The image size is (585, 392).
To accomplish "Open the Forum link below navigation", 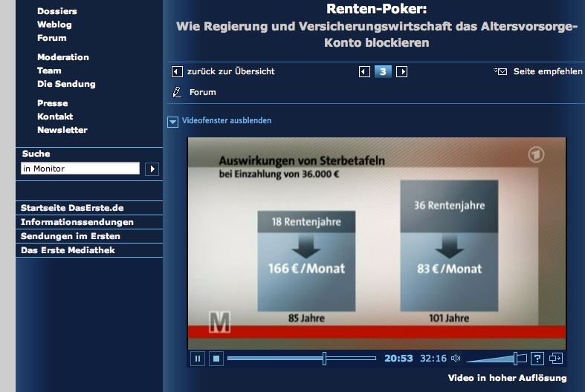I will [203, 92].
